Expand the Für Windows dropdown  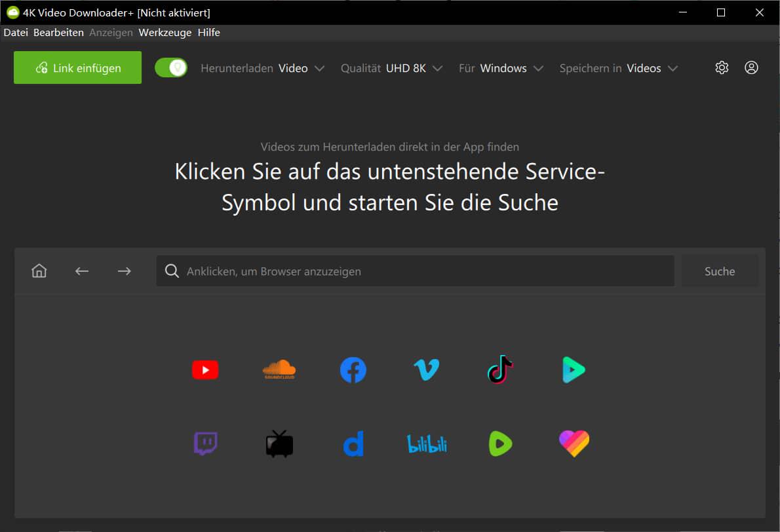pyautogui.click(x=501, y=68)
